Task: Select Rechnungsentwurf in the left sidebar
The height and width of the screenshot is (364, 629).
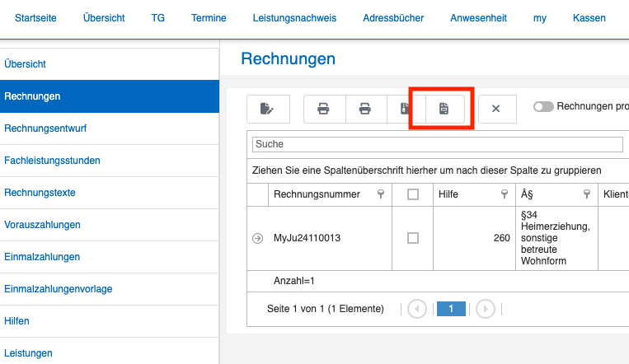Action: coord(45,128)
